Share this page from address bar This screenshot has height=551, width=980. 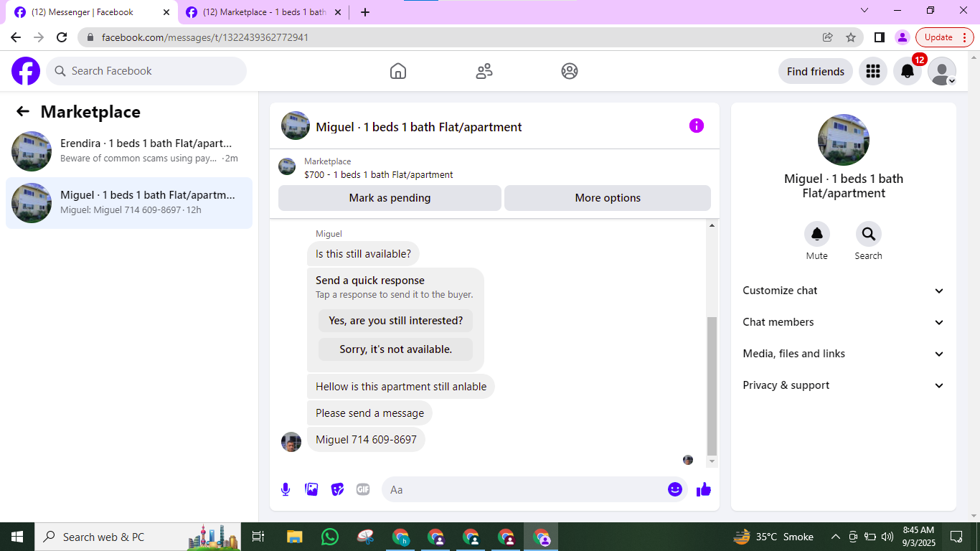tap(828, 37)
